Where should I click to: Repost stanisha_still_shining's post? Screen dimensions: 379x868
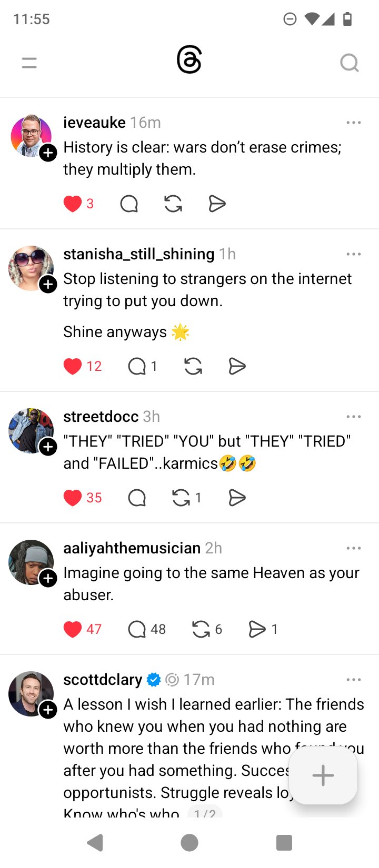[193, 366]
